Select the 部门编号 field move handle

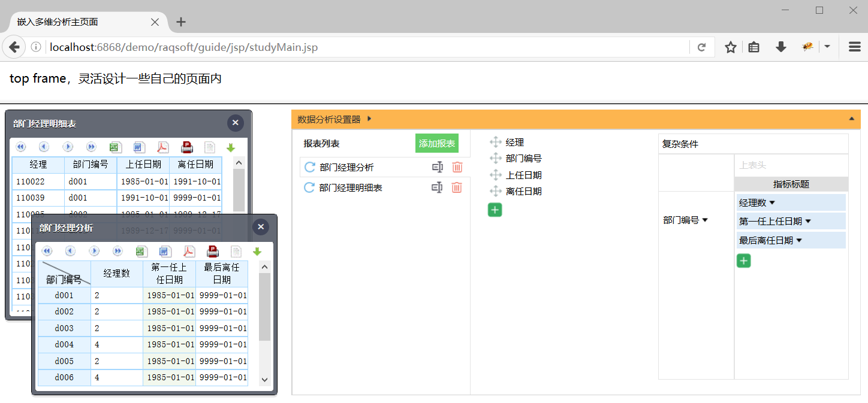(x=495, y=158)
